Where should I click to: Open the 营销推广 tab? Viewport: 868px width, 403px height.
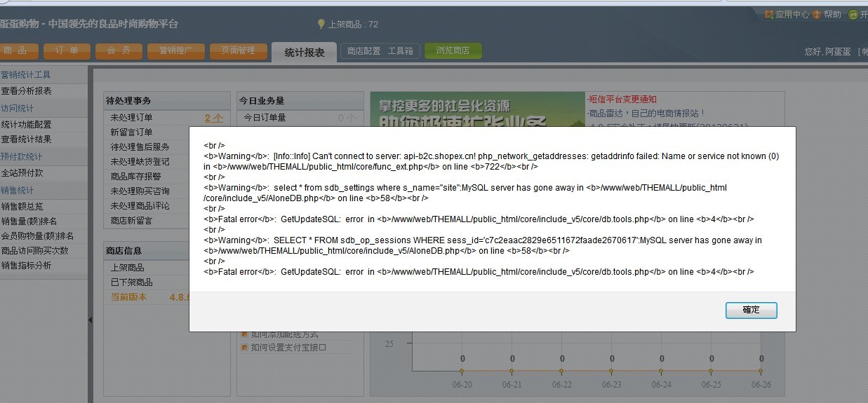(x=172, y=50)
